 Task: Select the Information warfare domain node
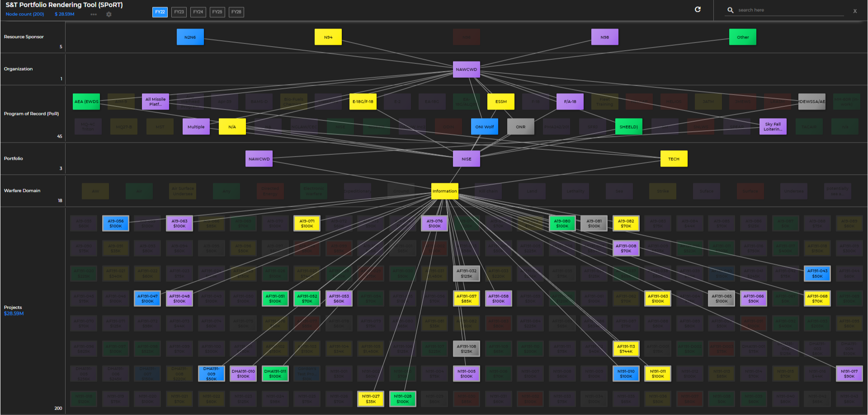445,191
